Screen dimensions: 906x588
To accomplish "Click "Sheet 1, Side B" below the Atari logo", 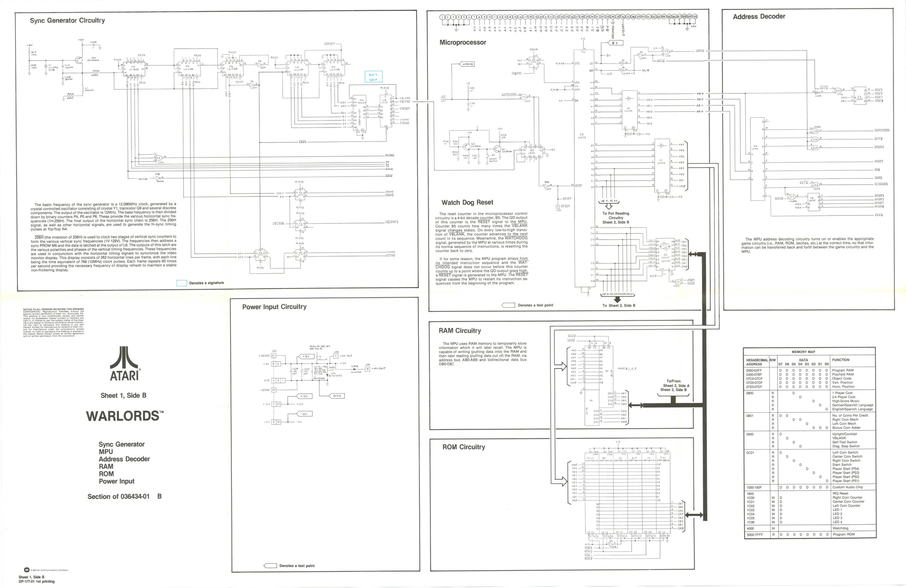I will [x=123, y=396].
